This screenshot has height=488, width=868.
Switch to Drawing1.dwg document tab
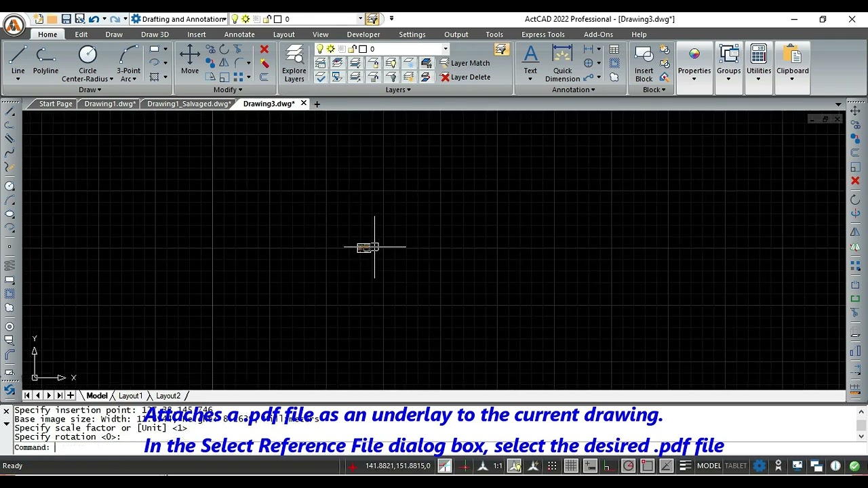tap(110, 104)
